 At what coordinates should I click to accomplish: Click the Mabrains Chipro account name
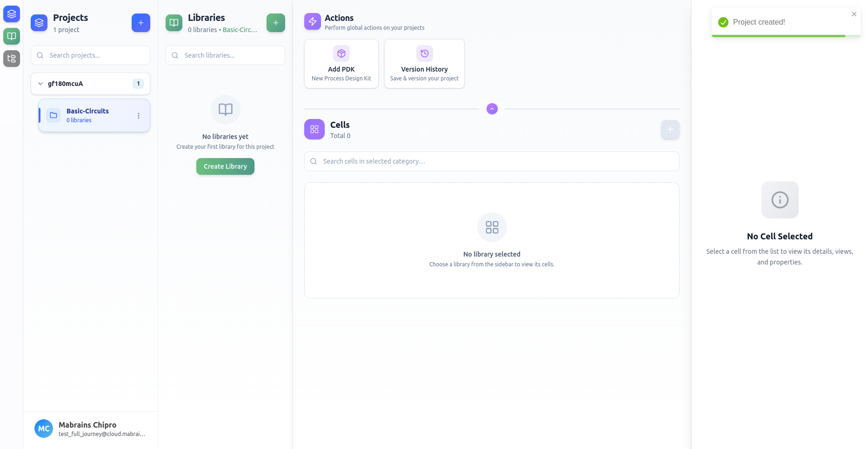pos(87,425)
